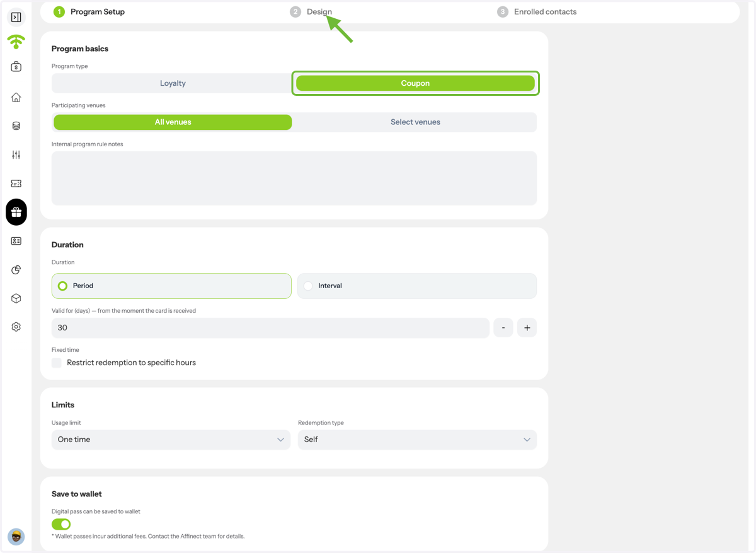
Task: Click the valid for days input field
Action: pos(270,328)
